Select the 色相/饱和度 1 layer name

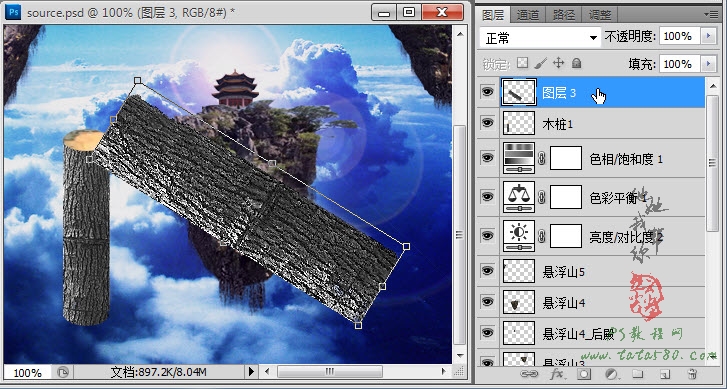coord(626,159)
